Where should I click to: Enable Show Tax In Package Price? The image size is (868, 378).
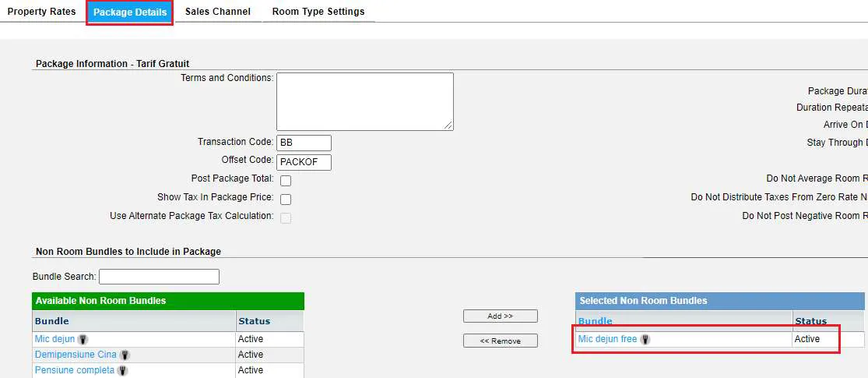[x=286, y=200]
